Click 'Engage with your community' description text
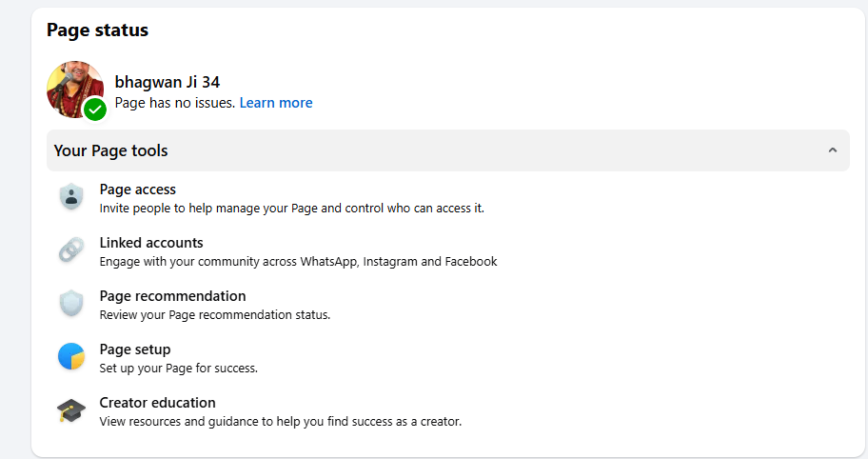868x459 pixels. point(298,261)
